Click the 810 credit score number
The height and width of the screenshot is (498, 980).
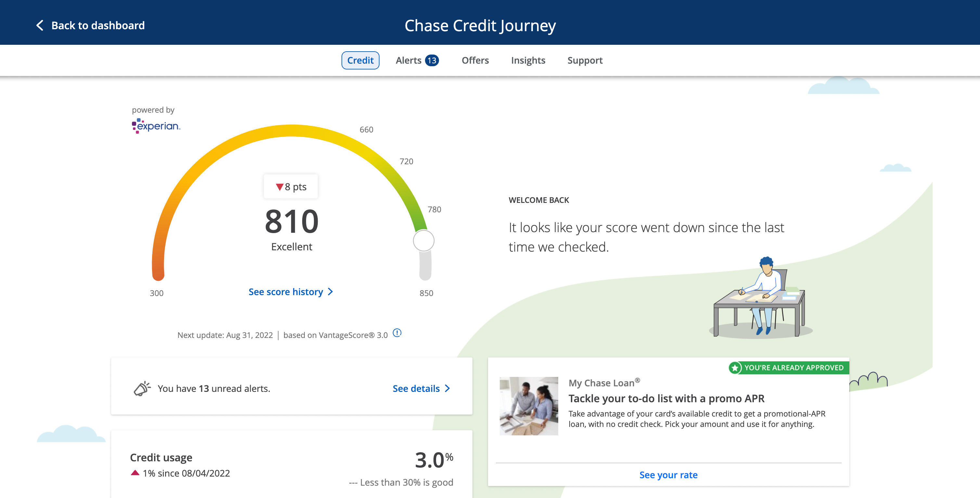pyautogui.click(x=291, y=222)
